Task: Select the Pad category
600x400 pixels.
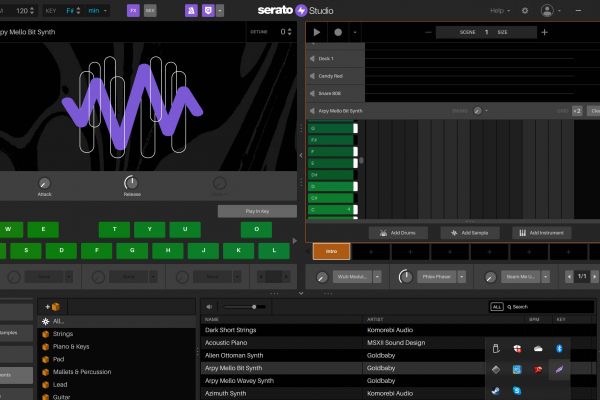Action: [117, 359]
